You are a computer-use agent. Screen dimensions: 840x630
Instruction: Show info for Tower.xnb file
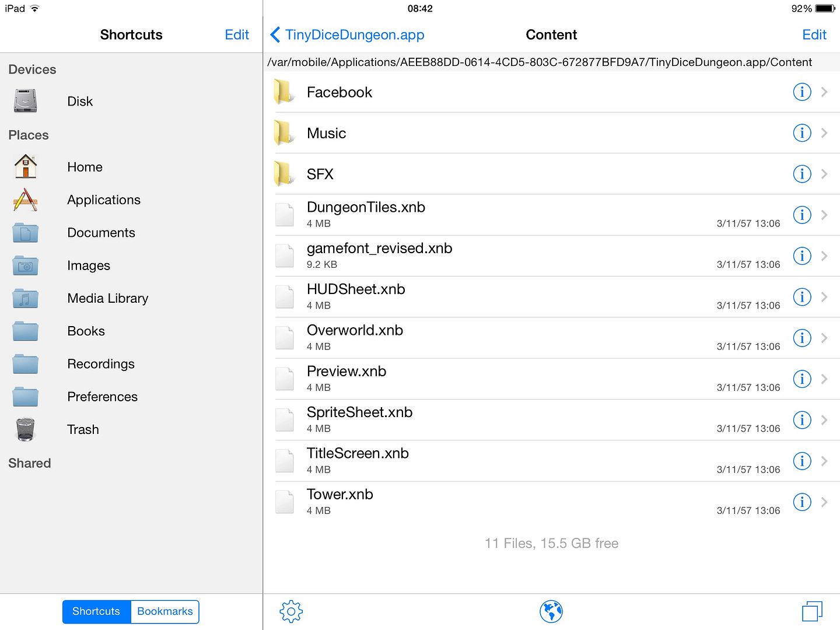pos(802,502)
